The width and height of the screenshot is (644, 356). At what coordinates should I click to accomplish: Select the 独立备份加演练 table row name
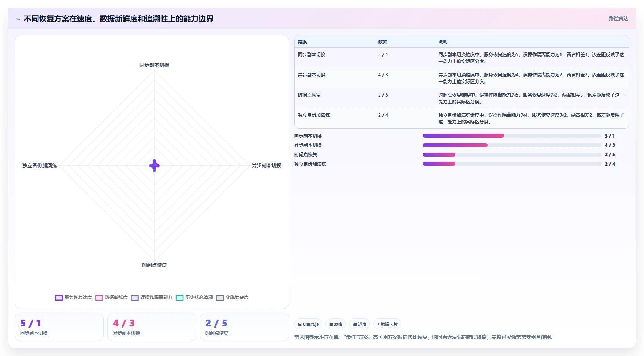(x=314, y=115)
